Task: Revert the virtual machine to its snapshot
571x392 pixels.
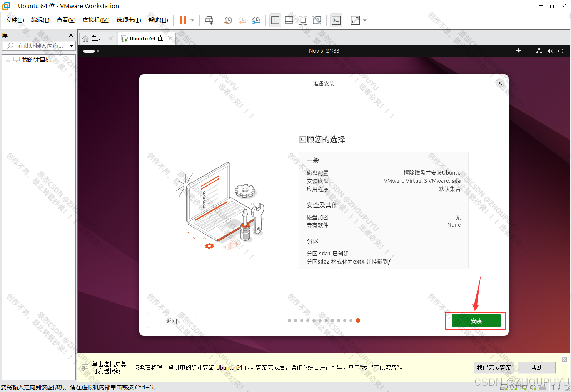Action: pos(242,20)
